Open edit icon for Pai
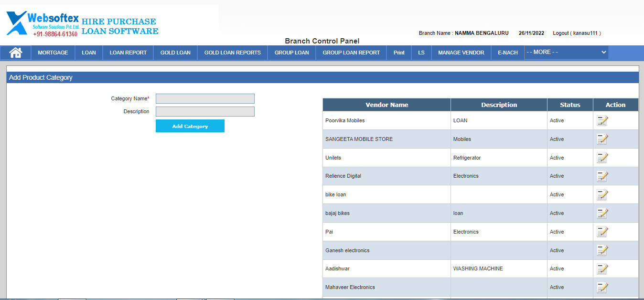 click(602, 232)
